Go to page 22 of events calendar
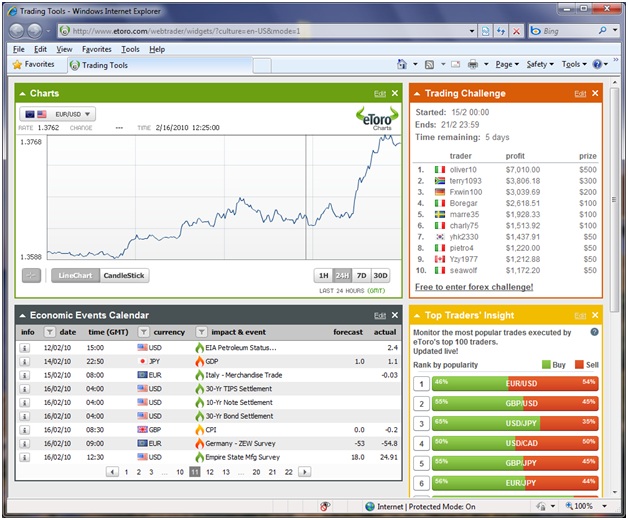 [289, 472]
